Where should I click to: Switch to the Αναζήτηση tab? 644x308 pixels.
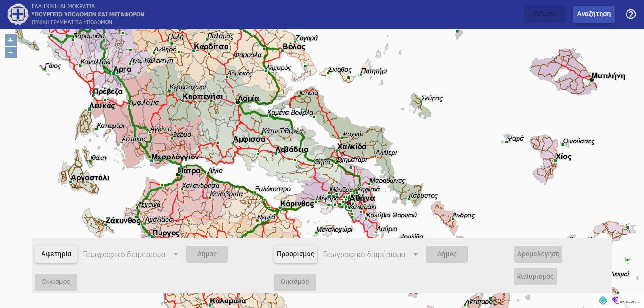tap(594, 14)
